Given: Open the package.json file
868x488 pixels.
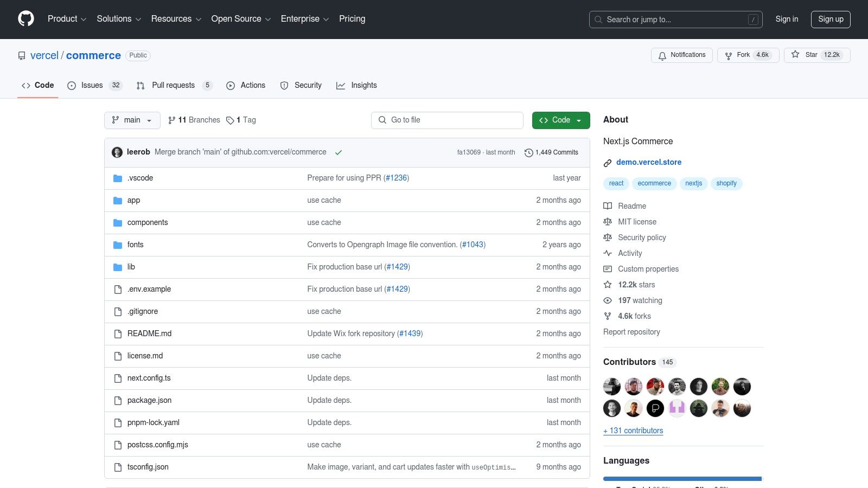Looking at the screenshot, I should click(x=149, y=400).
